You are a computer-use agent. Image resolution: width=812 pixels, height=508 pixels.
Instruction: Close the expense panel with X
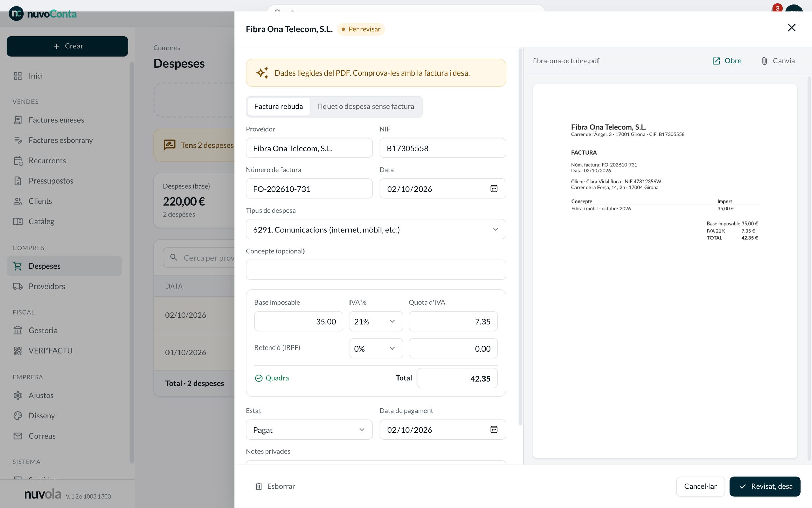click(791, 28)
